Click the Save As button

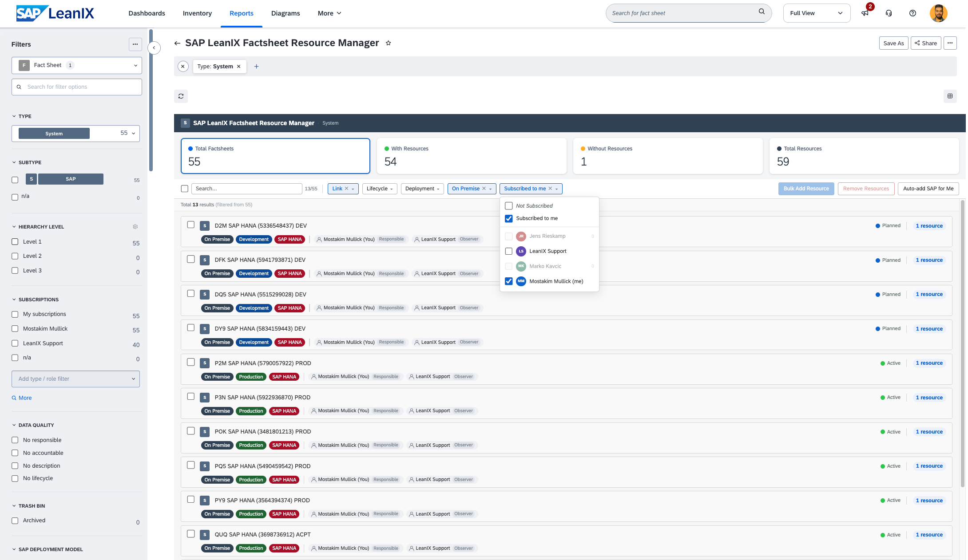tap(894, 43)
